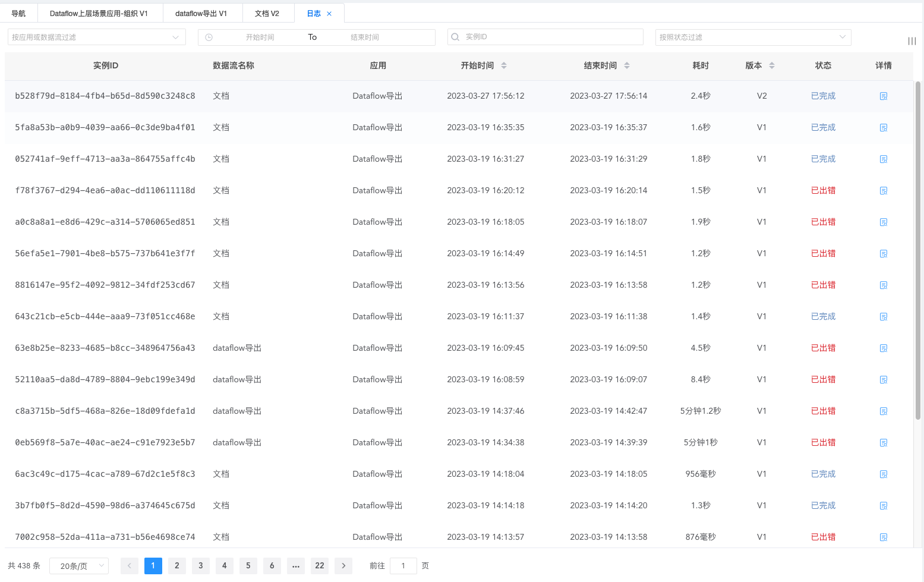Open details icon for instance a0c8a8a1
Viewport: 924px width, 582px height.
(x=884, y=222)
